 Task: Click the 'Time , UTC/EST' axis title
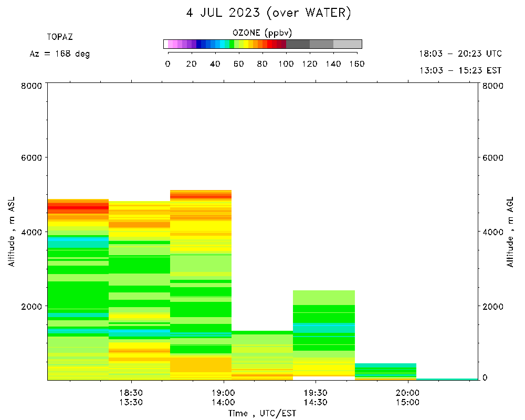(x=262, y=414)
